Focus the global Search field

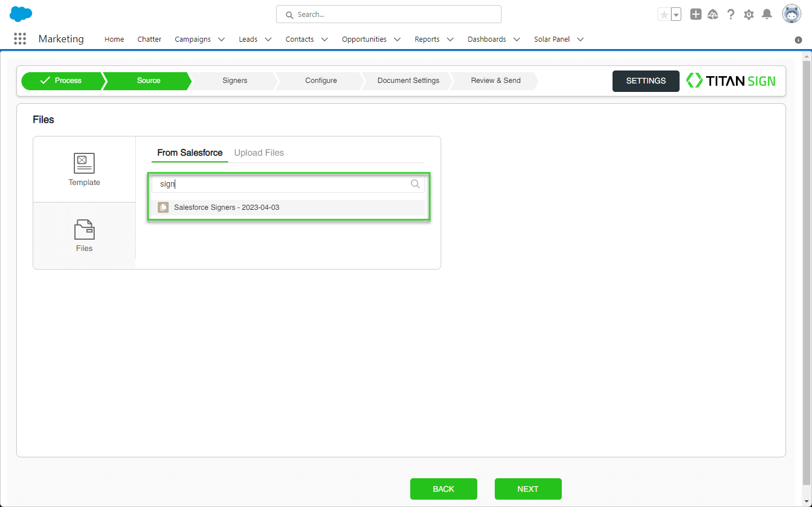click(x=389, y=14)
